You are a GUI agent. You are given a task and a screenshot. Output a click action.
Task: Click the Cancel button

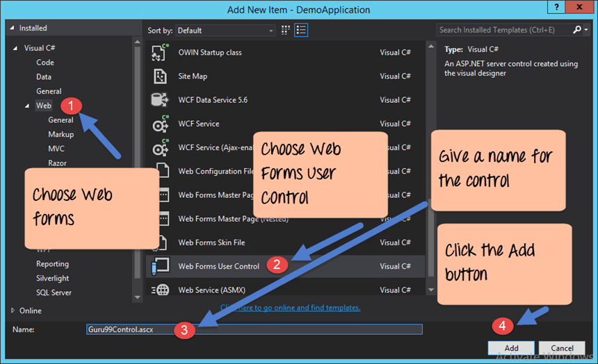click(562, 348)
